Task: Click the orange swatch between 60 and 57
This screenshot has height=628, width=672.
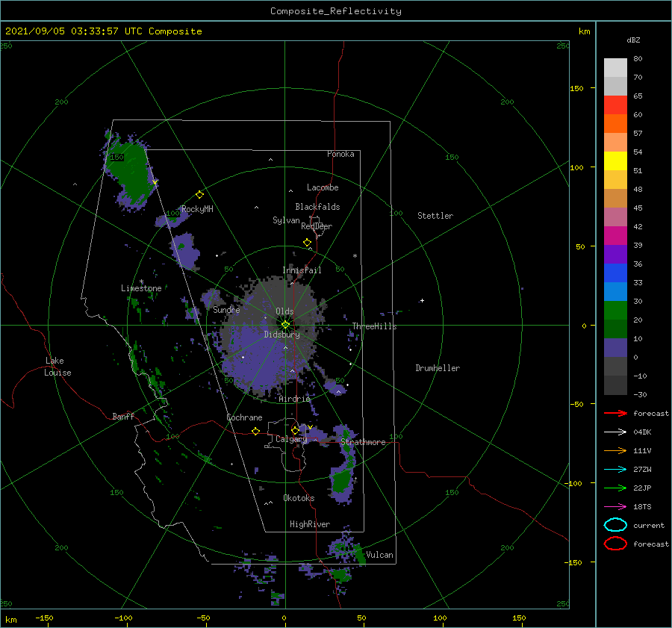Action: (615, 123)
